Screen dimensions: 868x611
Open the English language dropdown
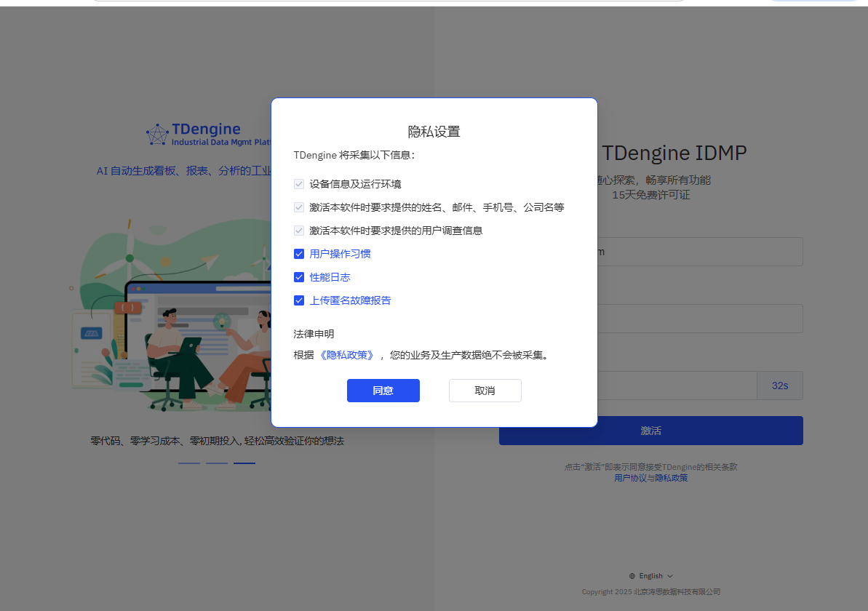pyautogui.click(x=651, y=576)
